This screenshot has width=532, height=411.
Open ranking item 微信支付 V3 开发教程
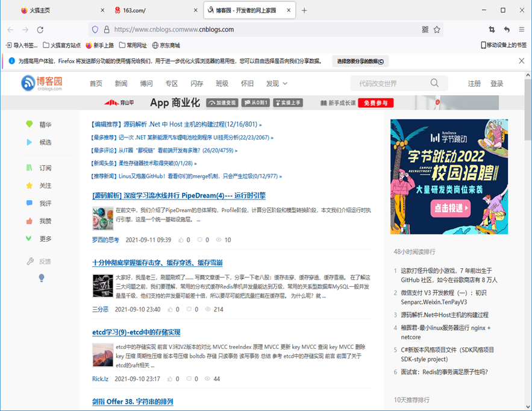443,297
